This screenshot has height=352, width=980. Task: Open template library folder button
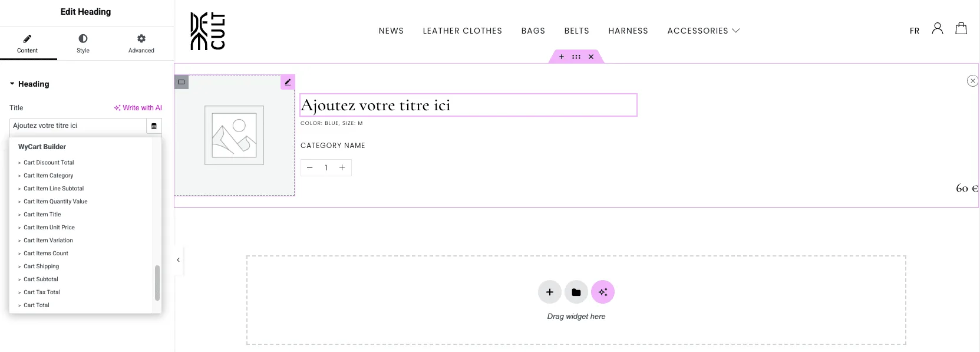(576, 292)
